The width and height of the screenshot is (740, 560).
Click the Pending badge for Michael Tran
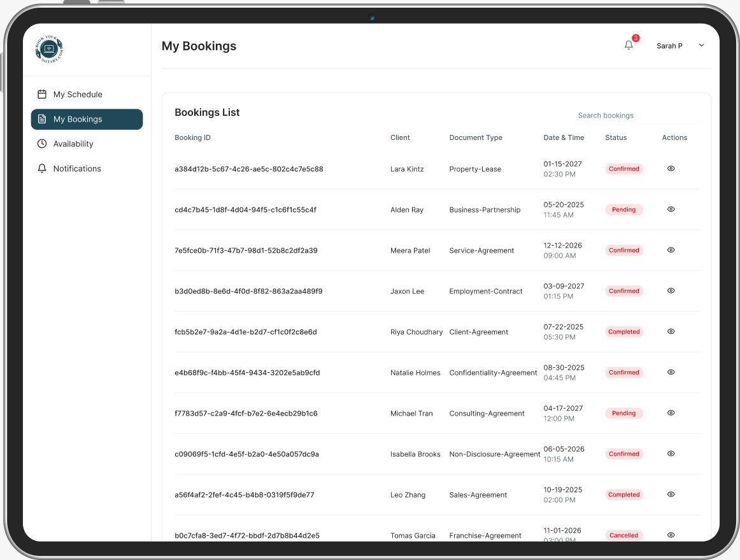[624, 413]
